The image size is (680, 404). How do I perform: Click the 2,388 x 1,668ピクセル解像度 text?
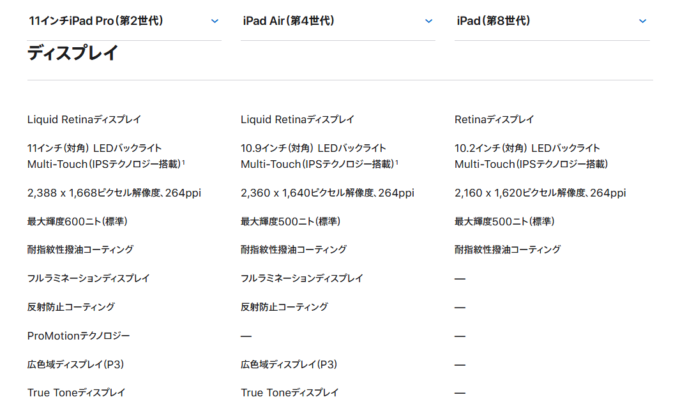(x=94, y=193)
